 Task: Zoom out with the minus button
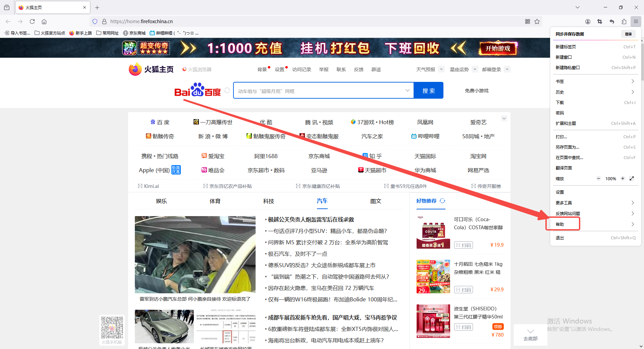tap(598, 179)
